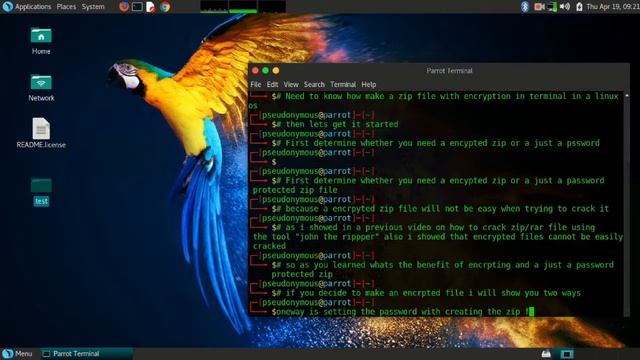Launch terminal from top panel launcher
The image size is (640, 360).
(138, 7)
